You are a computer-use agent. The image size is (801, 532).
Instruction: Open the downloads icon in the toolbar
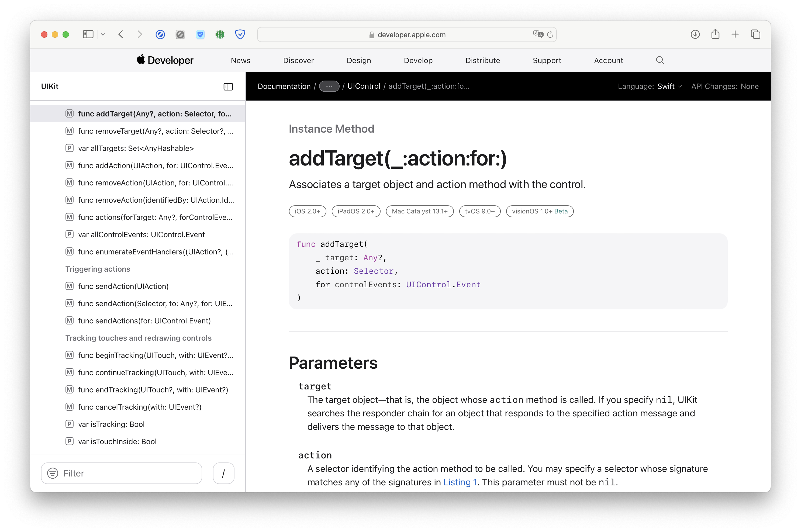point(695,34)
